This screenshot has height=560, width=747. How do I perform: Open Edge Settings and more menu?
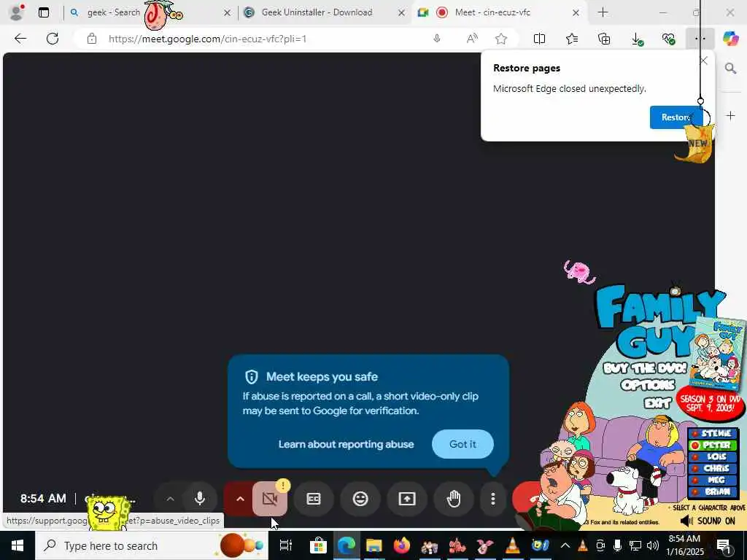[x=700, y=39]
